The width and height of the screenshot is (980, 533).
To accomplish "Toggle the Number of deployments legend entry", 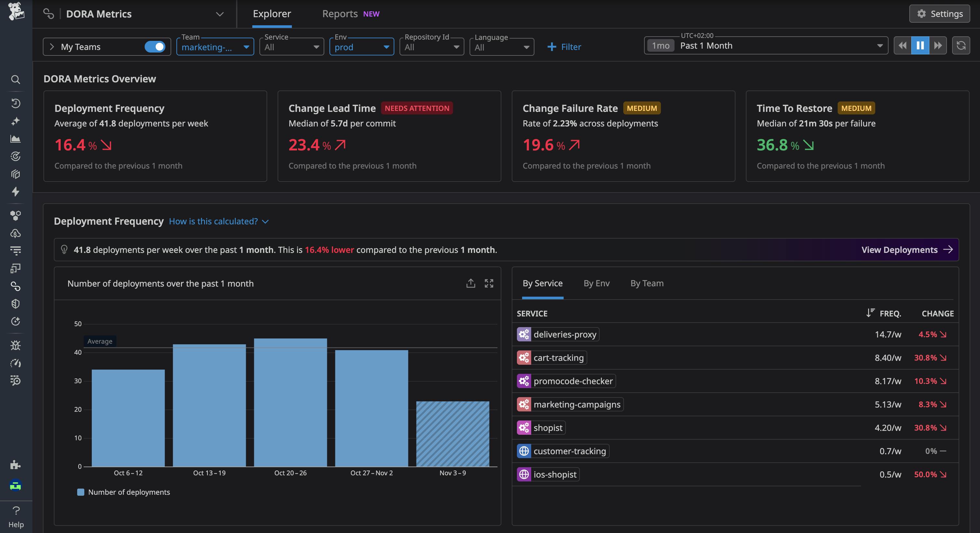I will point(124,492).
